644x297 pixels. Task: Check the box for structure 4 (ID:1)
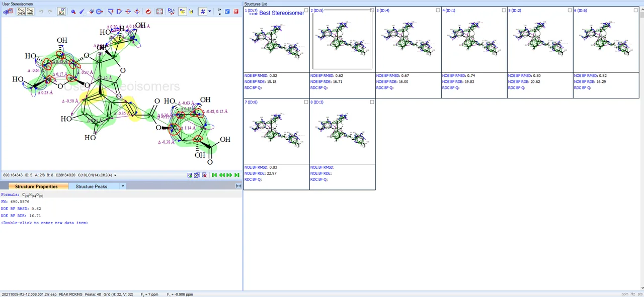point(504,11)
